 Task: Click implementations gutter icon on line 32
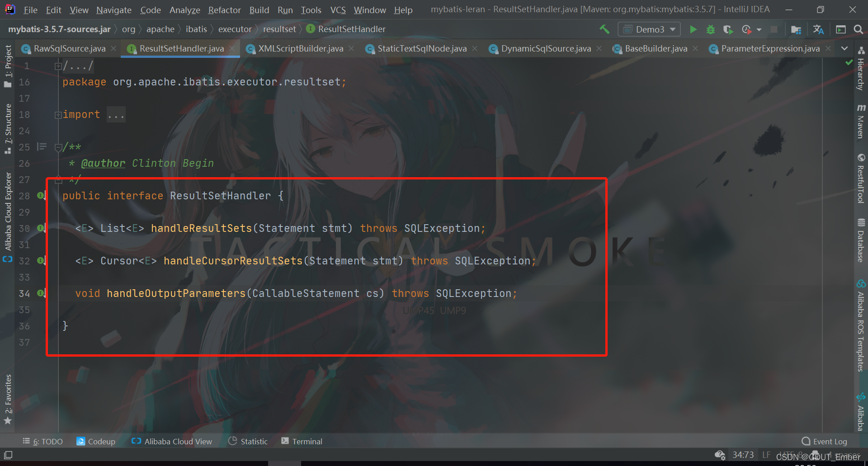click(x=41, y=261)
